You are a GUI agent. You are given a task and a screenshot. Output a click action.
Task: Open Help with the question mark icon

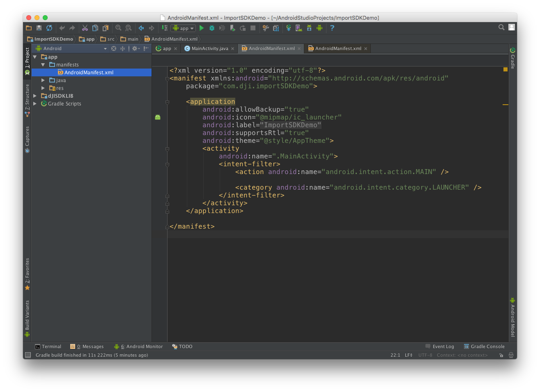(x=332, y=28)
